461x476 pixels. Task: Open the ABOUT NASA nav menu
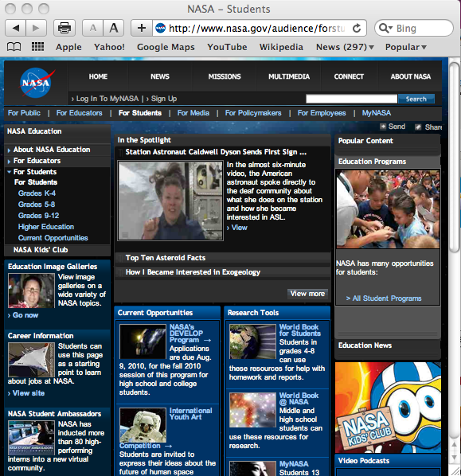411,76
